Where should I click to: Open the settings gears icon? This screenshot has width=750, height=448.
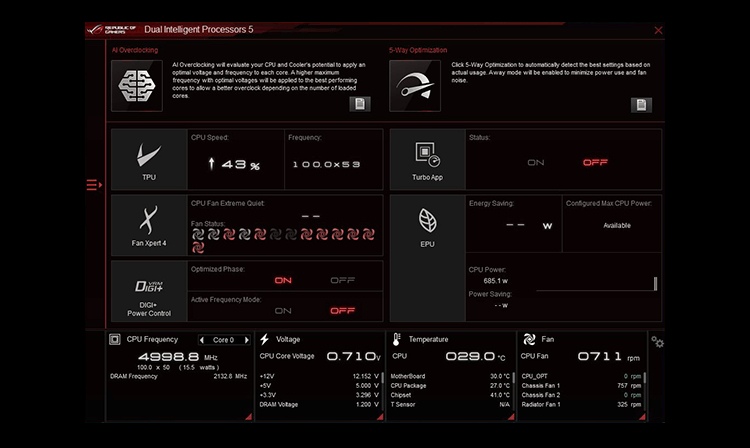[x=657, y=342]
